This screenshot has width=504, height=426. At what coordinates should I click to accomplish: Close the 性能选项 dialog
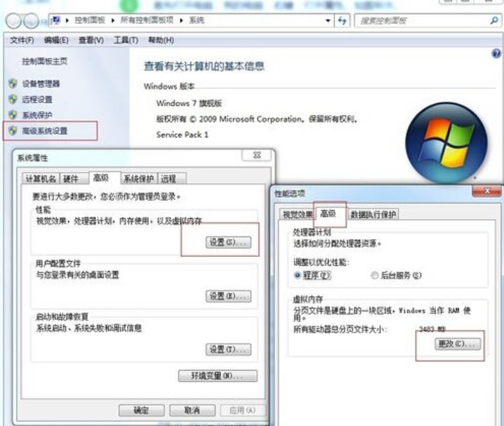[x=487, y=191]
